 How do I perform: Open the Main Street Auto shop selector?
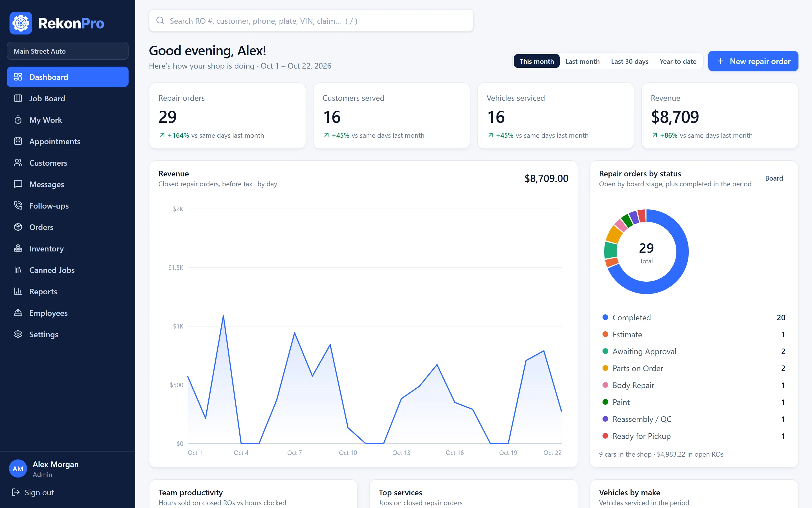coord(67,51)
